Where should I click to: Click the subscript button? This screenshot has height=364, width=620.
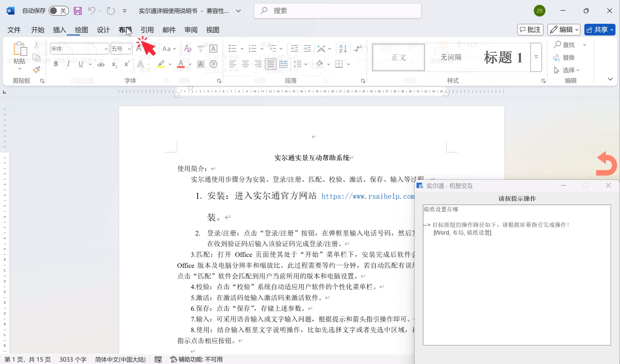pos(114,64)
